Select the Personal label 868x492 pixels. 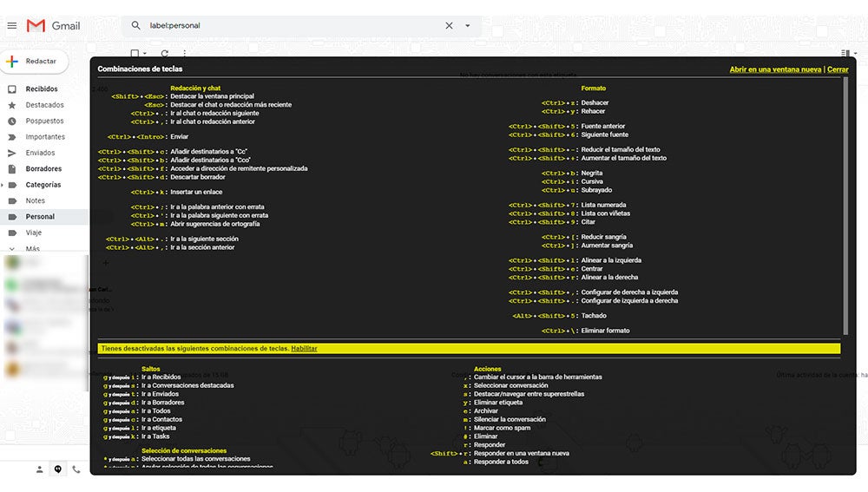click(x=40, y=217)
